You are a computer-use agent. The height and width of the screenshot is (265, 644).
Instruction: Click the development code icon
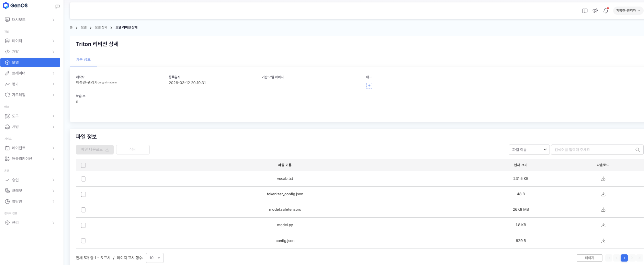coord(7,52)
